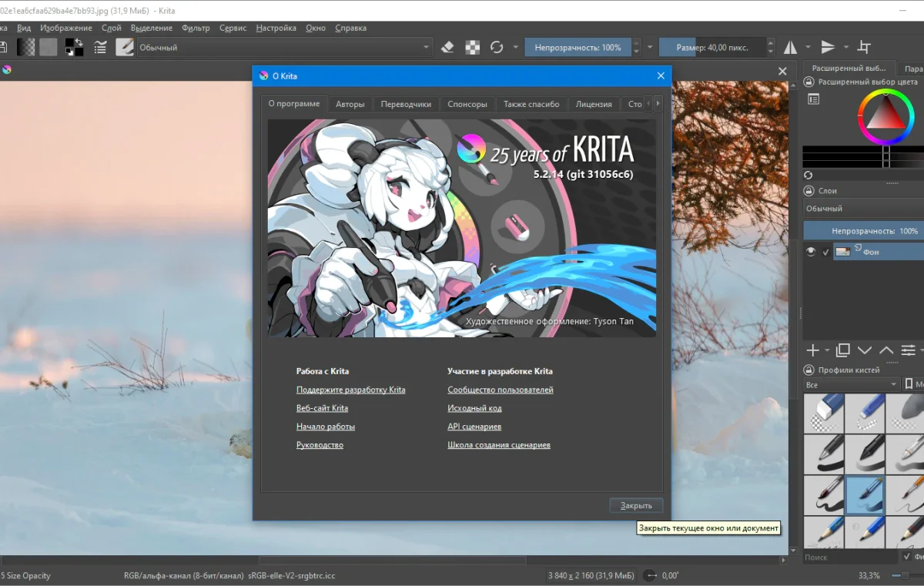Add a new layer with plus icon
The height and width of the screenshot is (586, 924).
[x=812, y=350]
